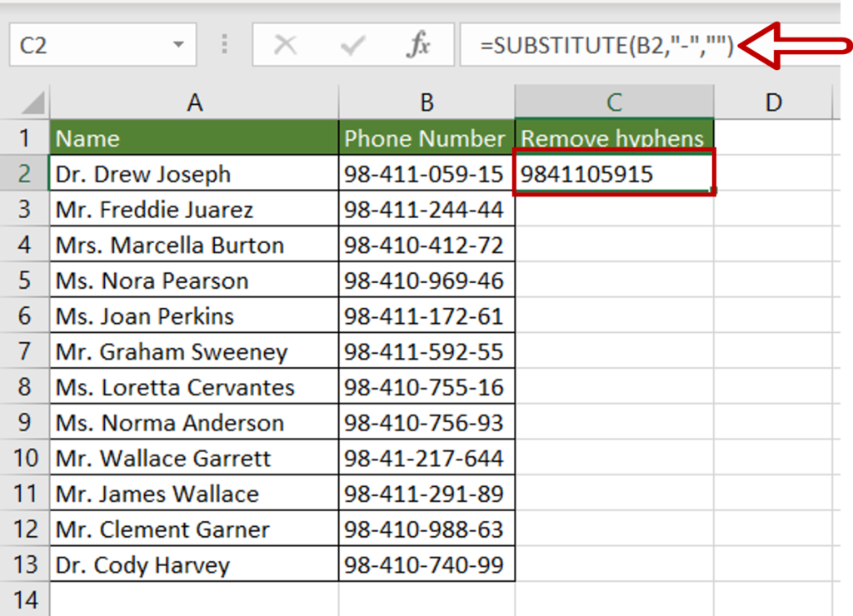Image resolution: width=853 pixels, height=616 pixels.
Task: Select phone number cell '98-410-412-72'
Action: point(426,245)
